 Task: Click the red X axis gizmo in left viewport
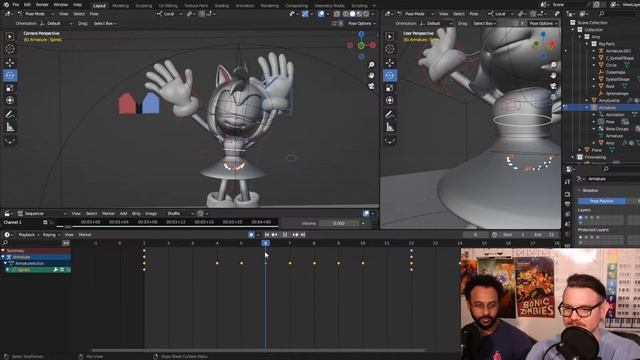pyautogui.click(x=373, y=45)
